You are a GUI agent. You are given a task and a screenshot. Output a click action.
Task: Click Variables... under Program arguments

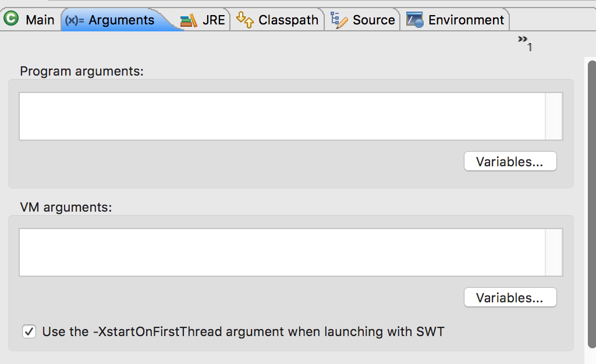click(x=510, y=162)
